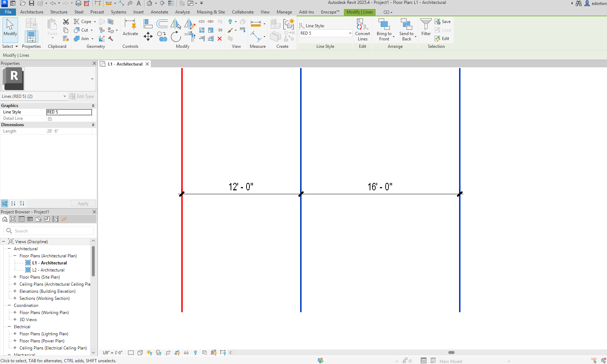Screen dimensions: 607x364
Task: Collapse the Graphics properties section
Action: 93,106
